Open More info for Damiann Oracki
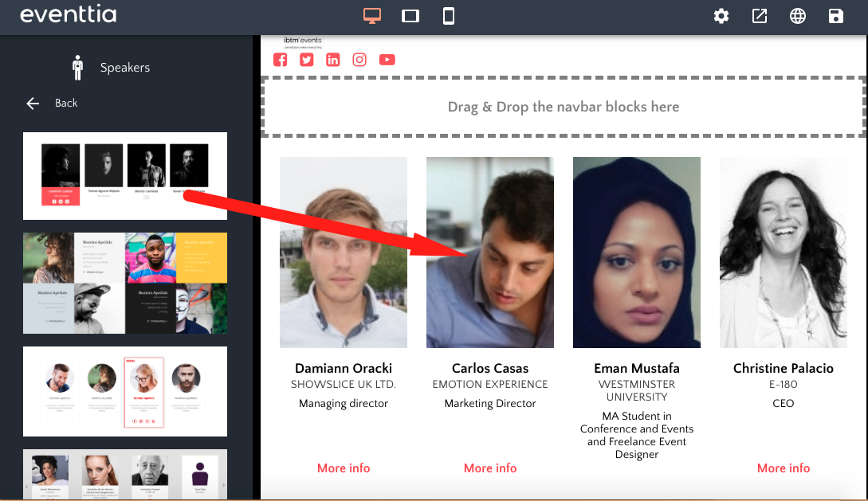The image size is (868, 501). point(344,468)
